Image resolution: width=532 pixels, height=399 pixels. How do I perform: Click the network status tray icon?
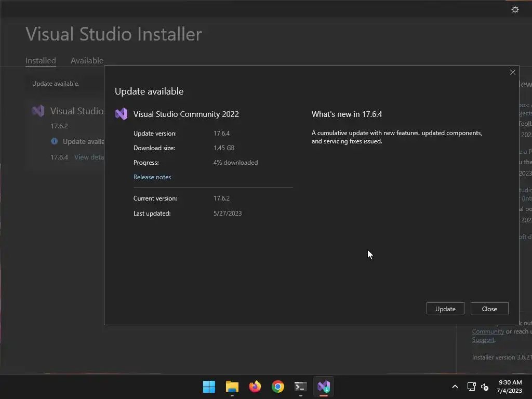[x=471, y=387]
